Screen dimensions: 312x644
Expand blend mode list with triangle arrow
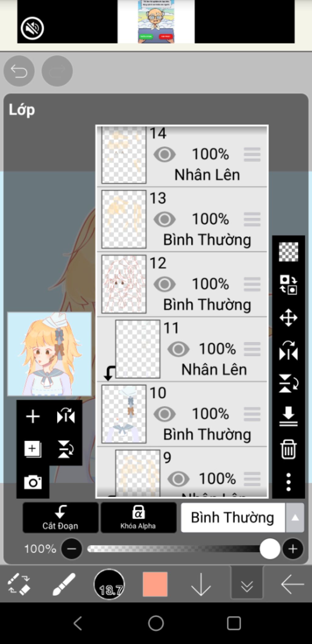pos(295,518)
